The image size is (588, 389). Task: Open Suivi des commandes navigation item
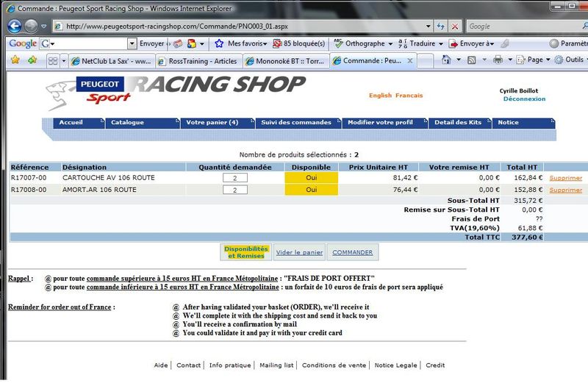pyautogui.click(x=298, y=123)
